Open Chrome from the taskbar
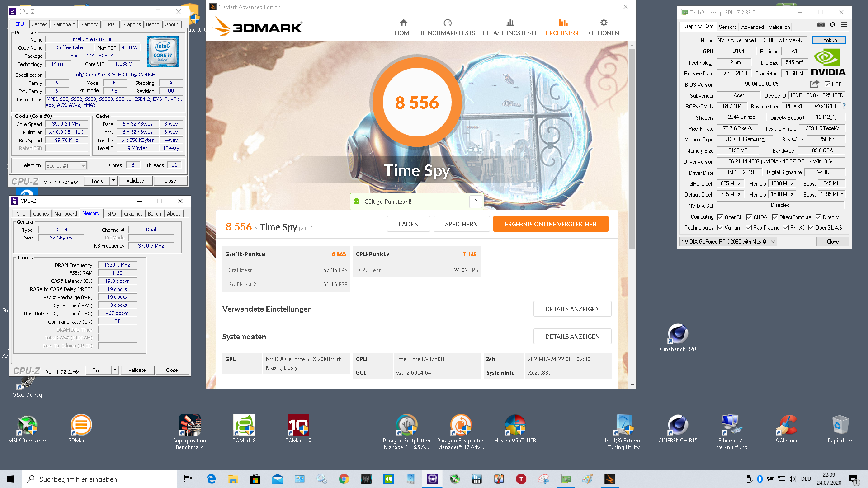The height and width of the screenshot is (488, 868). (x=344, y=479)
